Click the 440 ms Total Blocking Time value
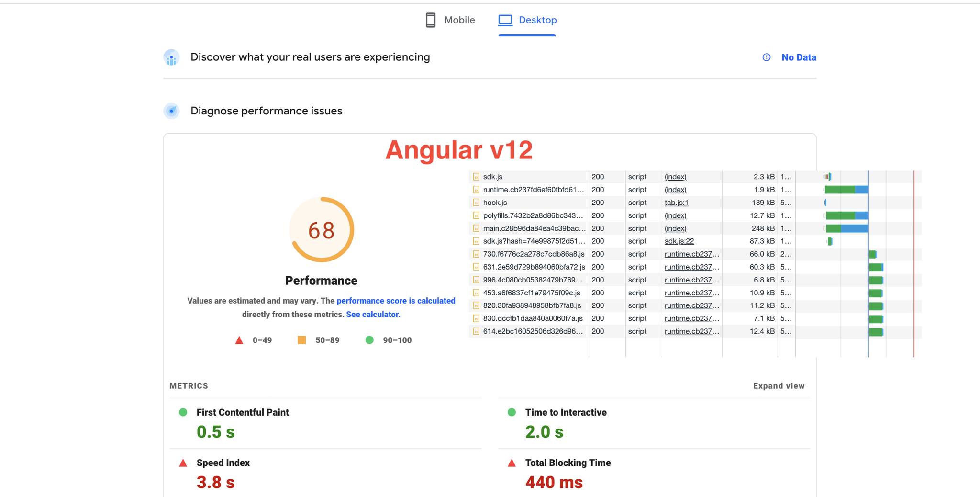The height and width of the screenshot is (497, 980). (554, 483)
